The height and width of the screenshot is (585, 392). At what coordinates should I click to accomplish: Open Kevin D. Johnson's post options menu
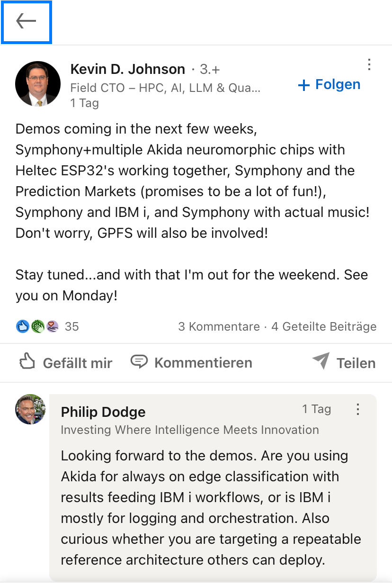tap(369, 65)
